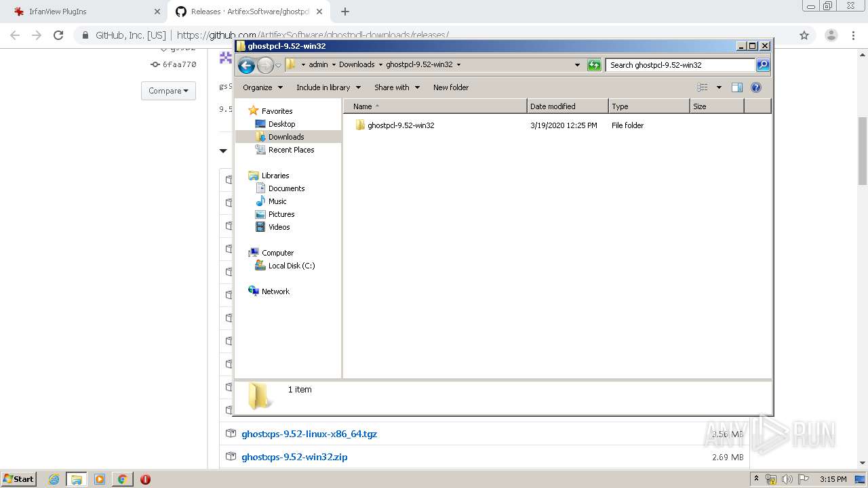Open Documents library
Image resolution: width=868 pixels, height=488 pixels.
286,188
